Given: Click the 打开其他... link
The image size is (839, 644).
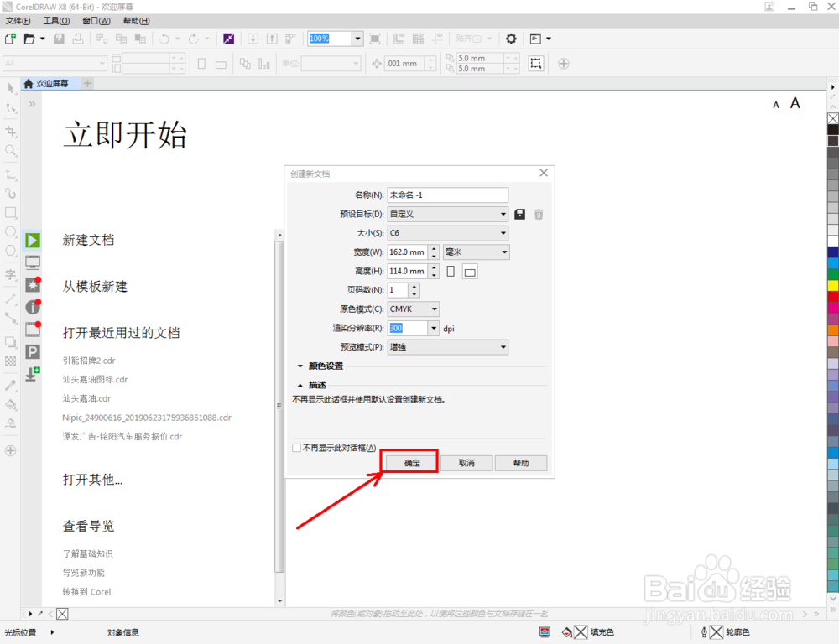Looking at the screenshot, I should [92, 480].
